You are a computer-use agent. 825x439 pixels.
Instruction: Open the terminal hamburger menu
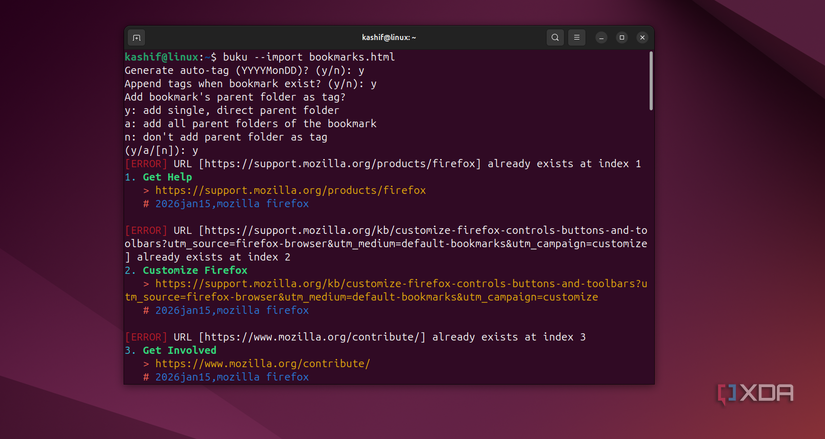(577, 37)
